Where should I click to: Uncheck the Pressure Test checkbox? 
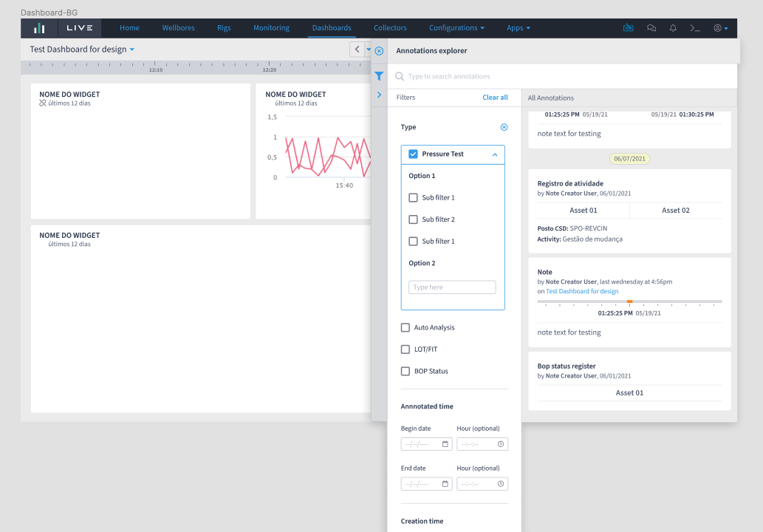pos(413,154)
